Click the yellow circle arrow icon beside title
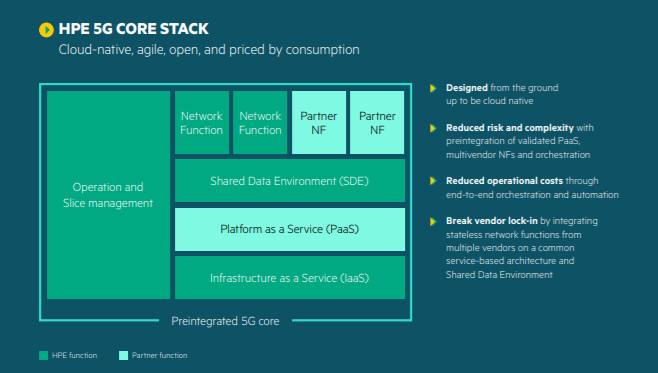 (46, 30)
